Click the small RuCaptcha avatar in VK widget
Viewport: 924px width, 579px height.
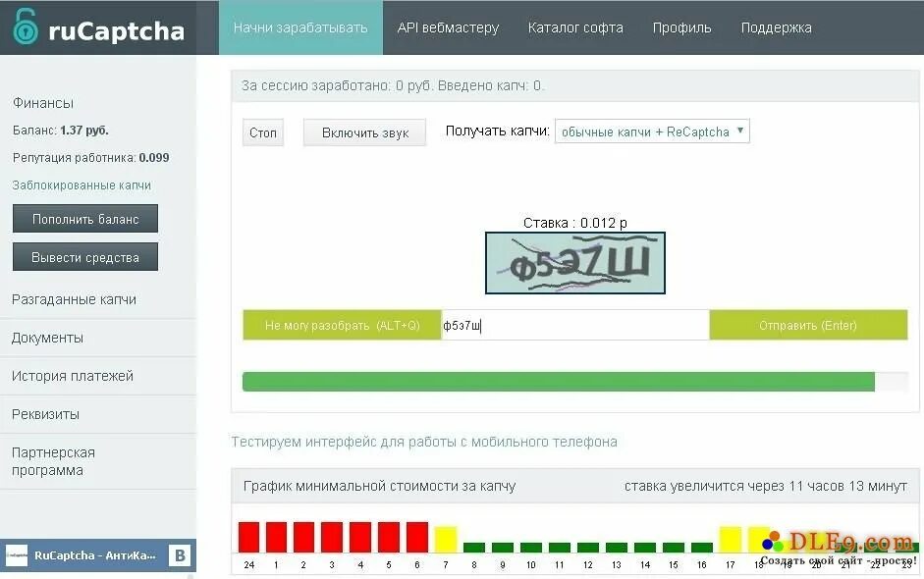coord(17,555)
